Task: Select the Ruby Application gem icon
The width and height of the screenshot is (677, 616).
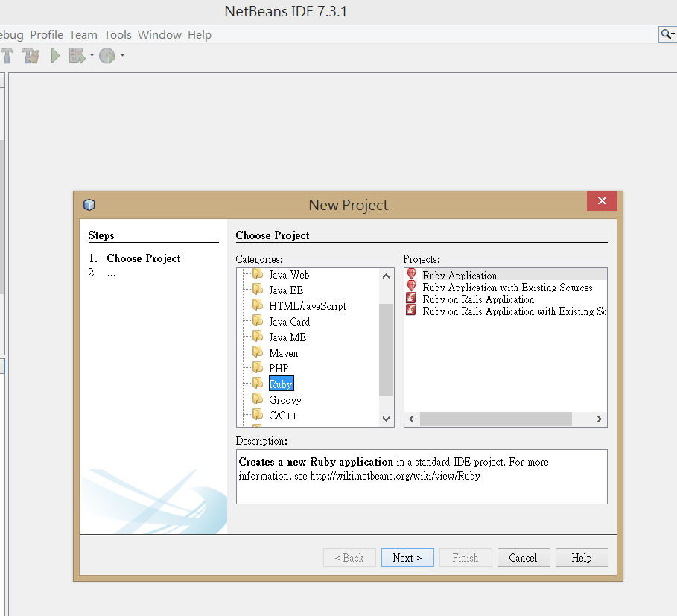Action: (x=411, y=275)
